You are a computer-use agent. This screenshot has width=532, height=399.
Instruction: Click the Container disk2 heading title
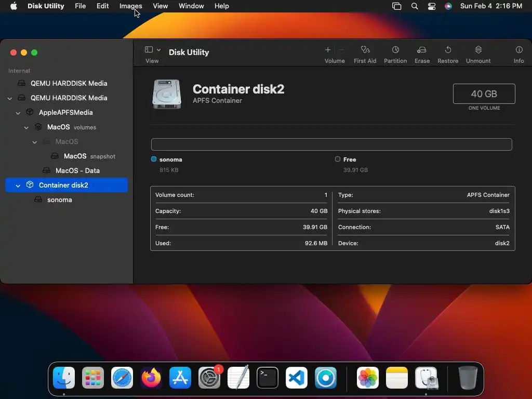[238, 89]
